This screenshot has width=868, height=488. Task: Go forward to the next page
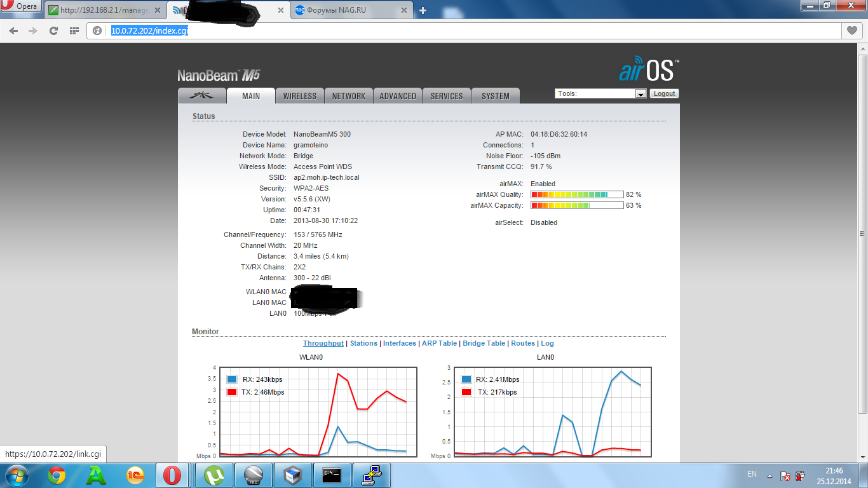[x=33, y=30]
